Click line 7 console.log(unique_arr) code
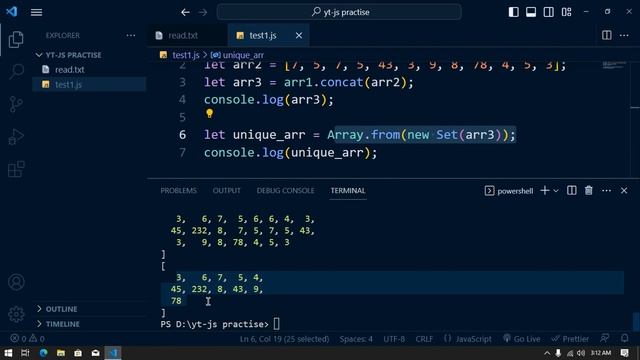 coord(291,153)
